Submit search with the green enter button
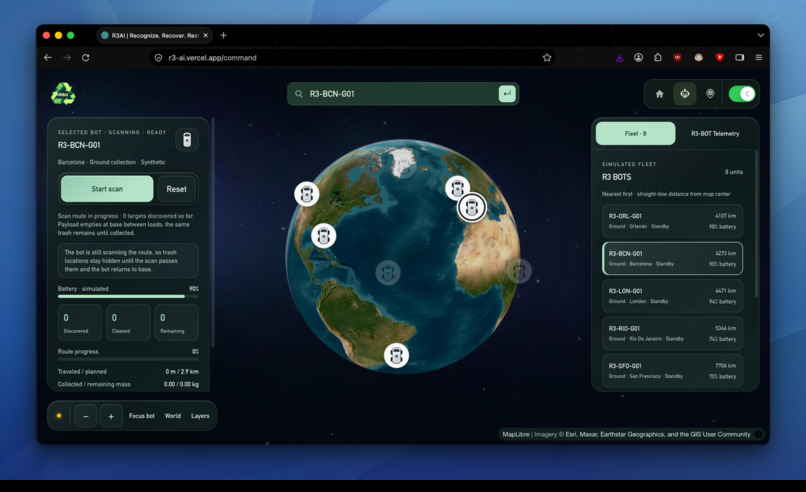Viewport: 806px width, 492px height. tap(507, 94)
